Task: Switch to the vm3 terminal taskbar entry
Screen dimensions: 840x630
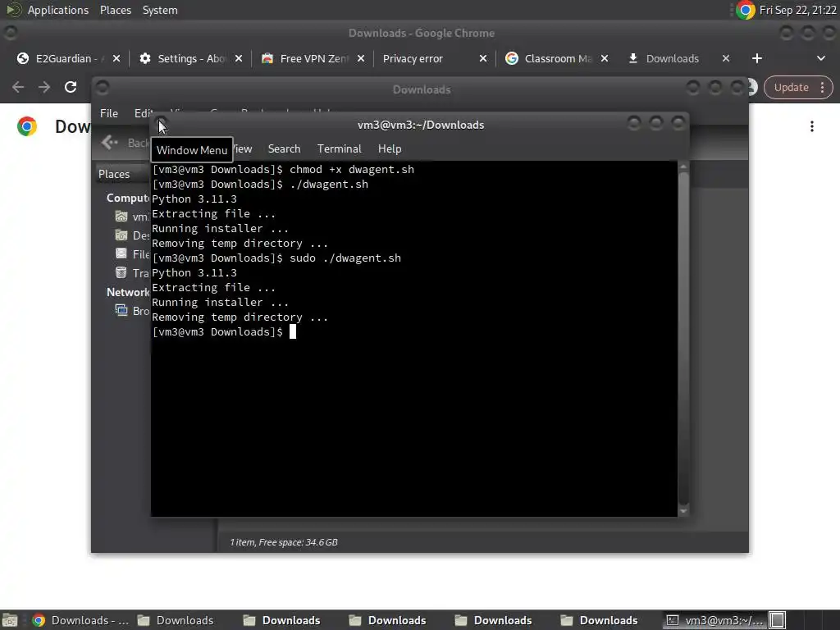Action: (x=715, y=620)
